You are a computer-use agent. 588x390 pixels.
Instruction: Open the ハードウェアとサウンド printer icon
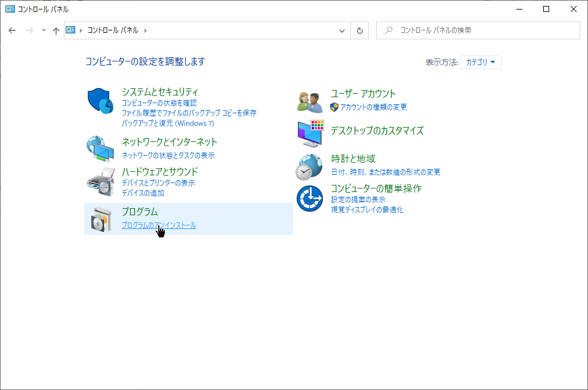pos(101,182)
